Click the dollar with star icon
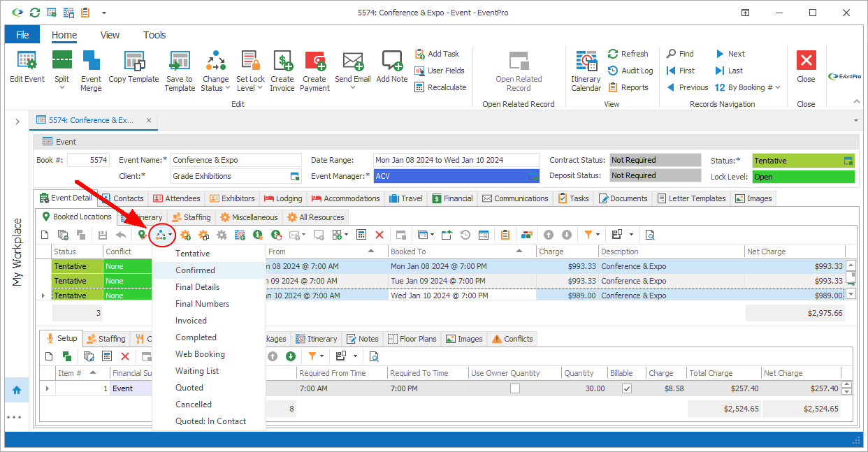Image resolution: width=868 pixels, height=452 pixels. [x=258, y=235]
